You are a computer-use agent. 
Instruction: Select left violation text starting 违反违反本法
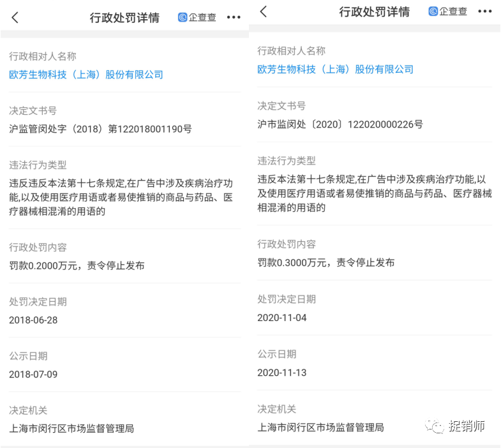click(121, 197)
